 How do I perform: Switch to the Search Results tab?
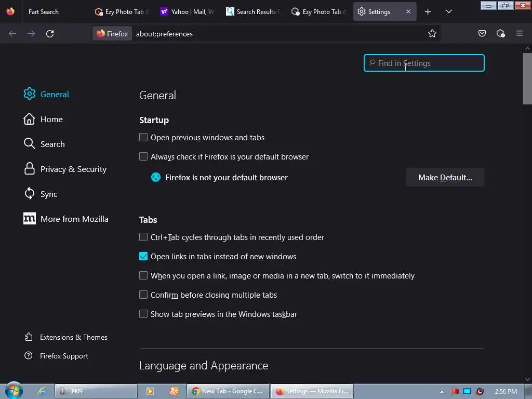[254, 12]
